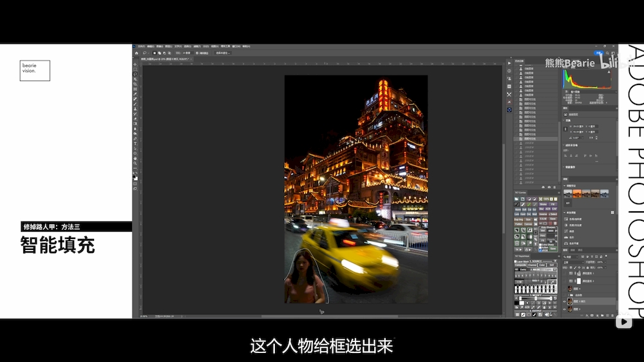The width and height of the screenshot is (644, 362).
Task: Click the Flatten button in TK7 Combo
Action: click(518, 224)
